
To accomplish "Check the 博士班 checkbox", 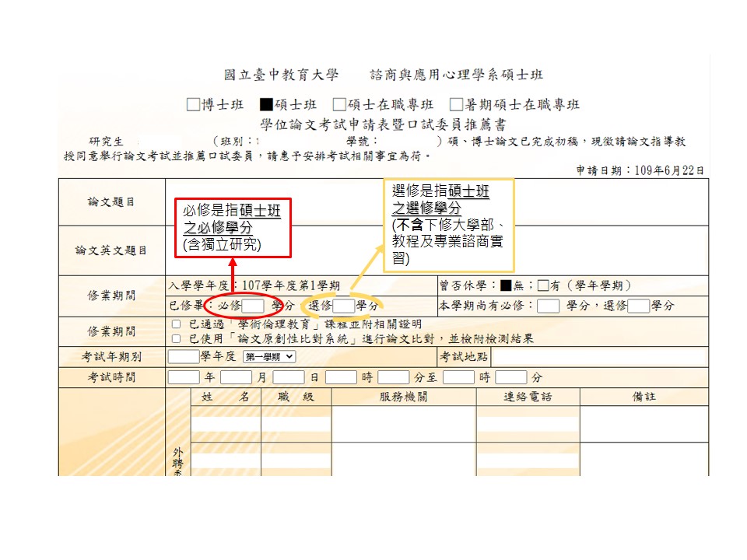I will pyautogui.click(x=194, y=105).
